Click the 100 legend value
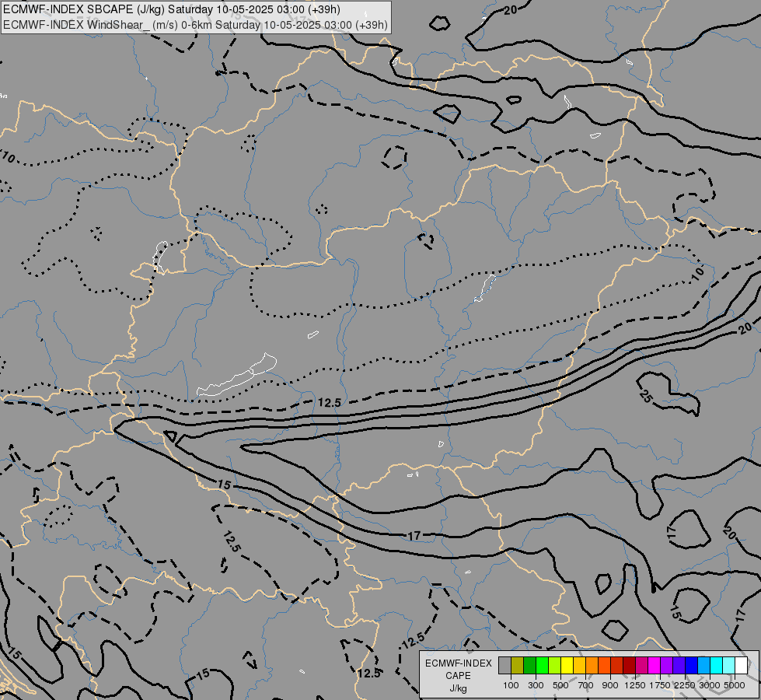Screen dimensions: 761x700 point(511,685)
